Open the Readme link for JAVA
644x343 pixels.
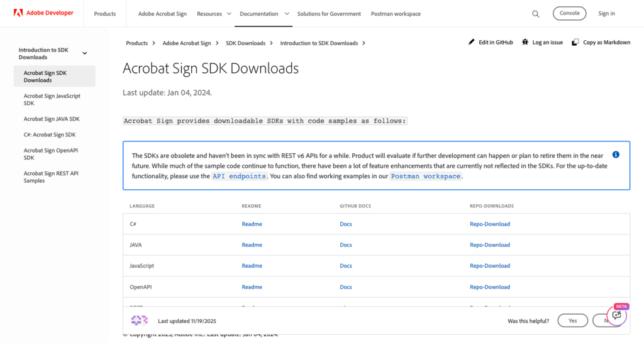(x=252, y=245)
